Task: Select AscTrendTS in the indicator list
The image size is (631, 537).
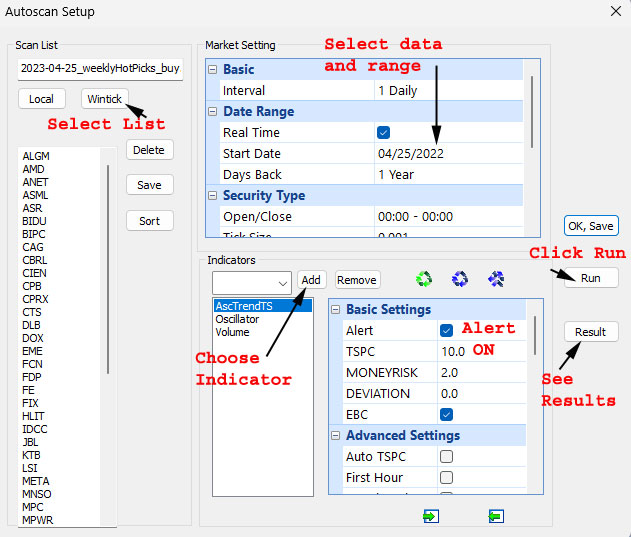Action: pyautogui.click(x=263, y=306)
